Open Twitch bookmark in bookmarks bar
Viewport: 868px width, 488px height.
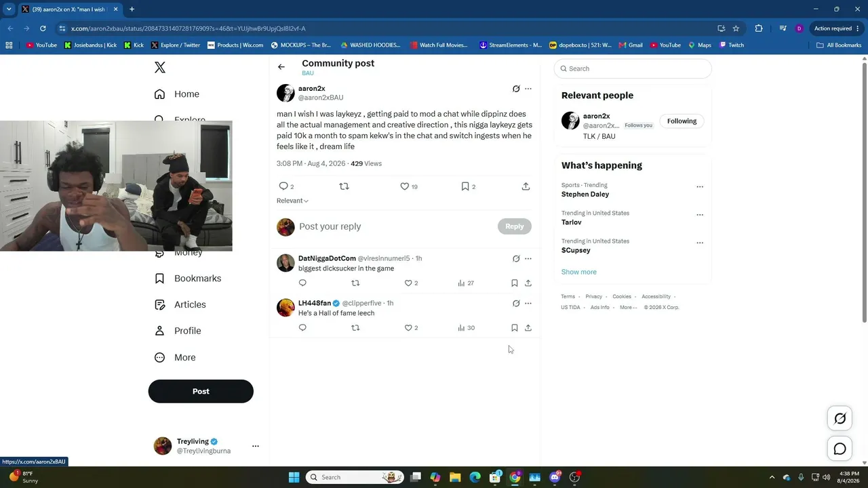(x=732, y=45)
